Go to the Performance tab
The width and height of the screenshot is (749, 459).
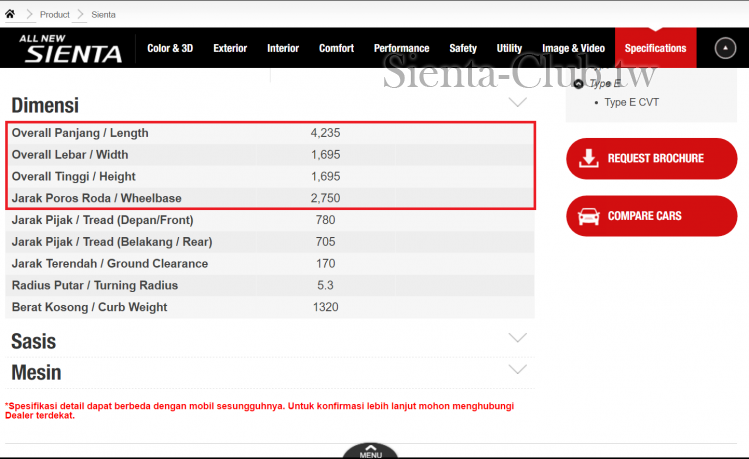click(401, 48)
